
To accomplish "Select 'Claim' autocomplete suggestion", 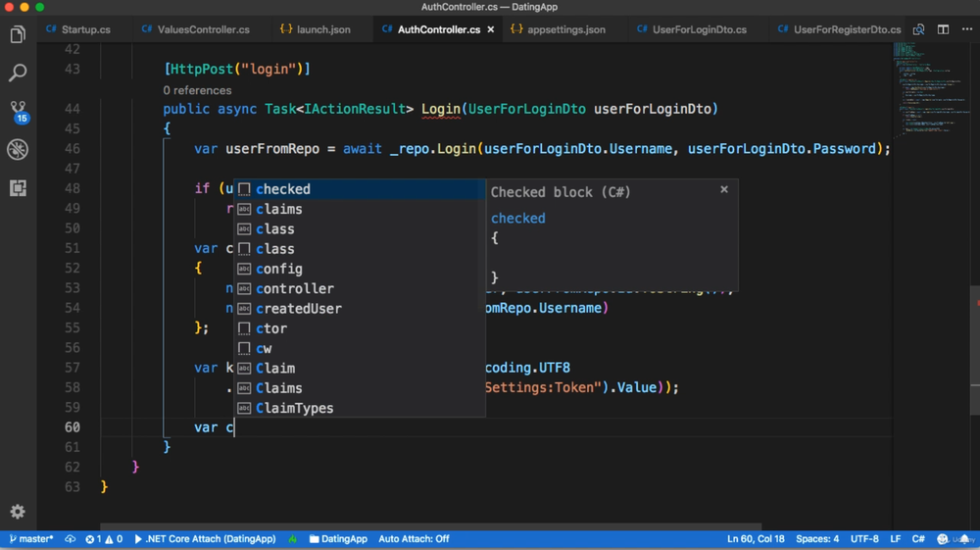I will 360,368.
